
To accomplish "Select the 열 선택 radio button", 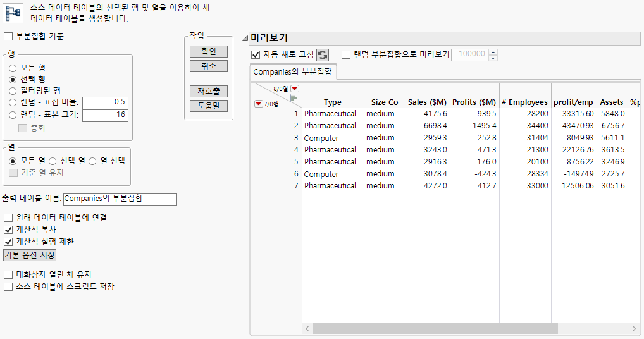I will pyautogui.click(x=93, y=161).
